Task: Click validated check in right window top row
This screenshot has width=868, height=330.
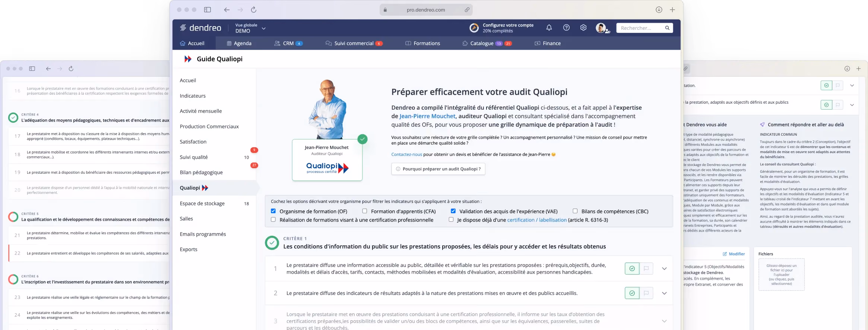Action: pyautogui.click(x=826, y=85)
